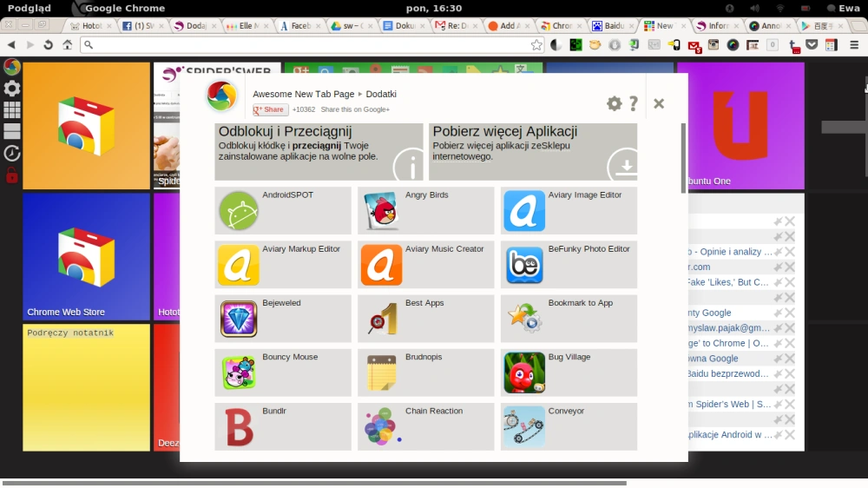Go back with the browser Back arrow
Viewport: 868px width, 488px height.
11,45
